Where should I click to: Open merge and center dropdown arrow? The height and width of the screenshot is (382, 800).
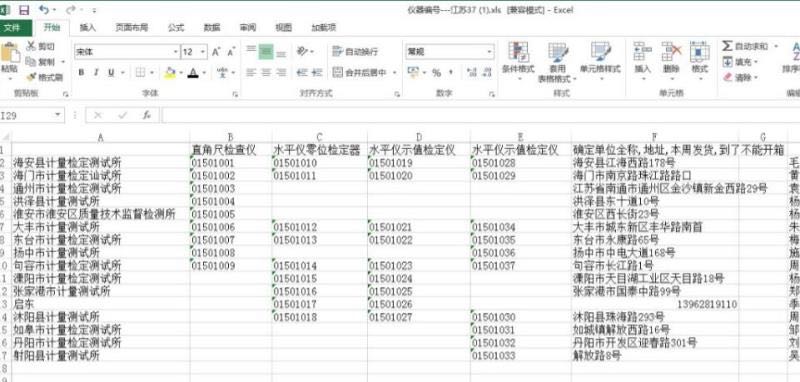coord(394,73)
